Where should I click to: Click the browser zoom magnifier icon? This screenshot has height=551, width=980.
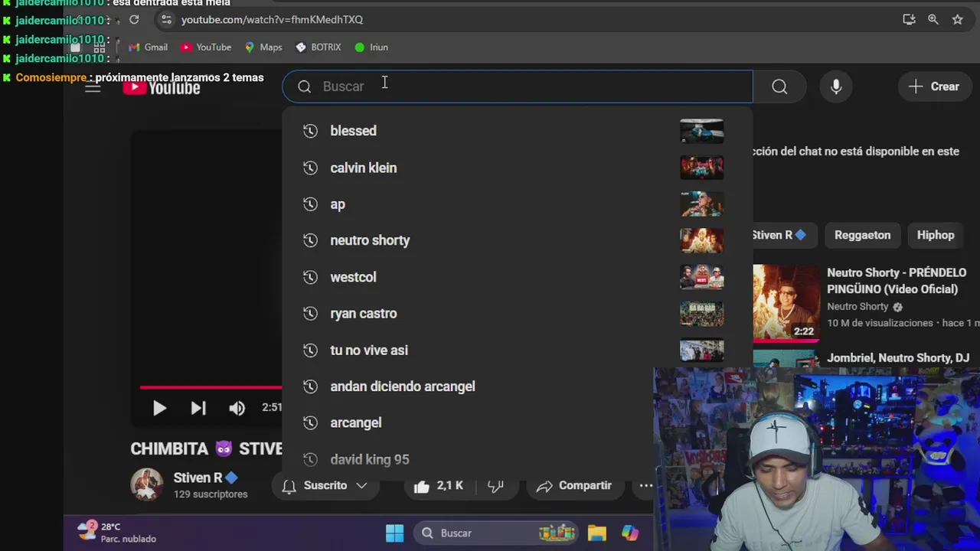coord(933,20)
